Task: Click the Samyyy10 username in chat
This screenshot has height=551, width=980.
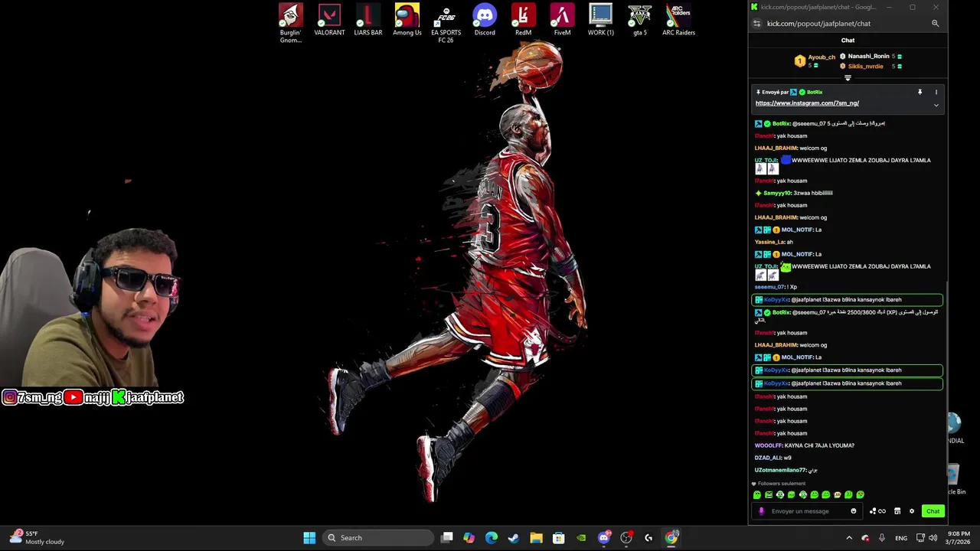Action: 776,193
